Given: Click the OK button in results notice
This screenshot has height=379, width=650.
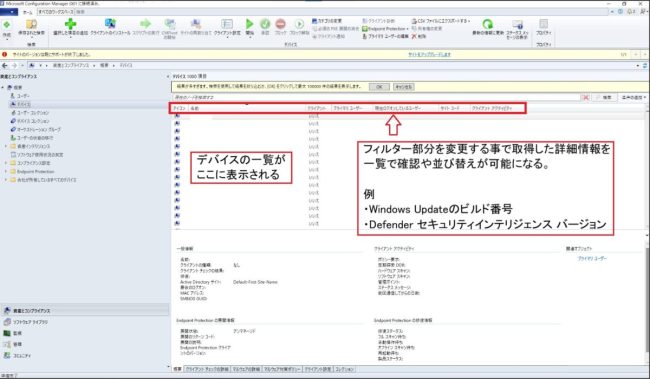Looking at the screenshot, I should click(x=379, y=87).
